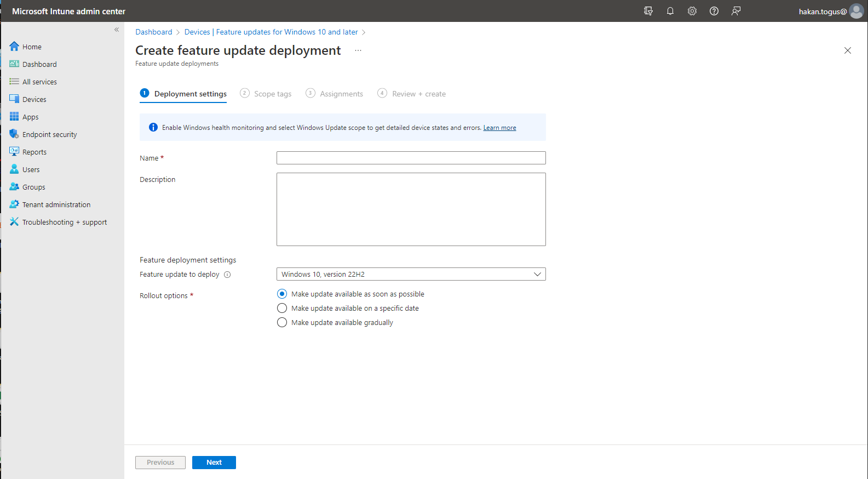Viewport: 868px width, 479px height.
Task: Open the Groups icon in sidebar
Action: coord(14,187)
